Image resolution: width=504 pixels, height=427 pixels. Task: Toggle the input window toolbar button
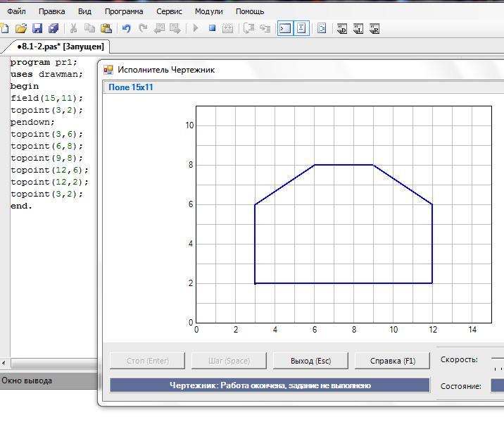click(301, 29)
